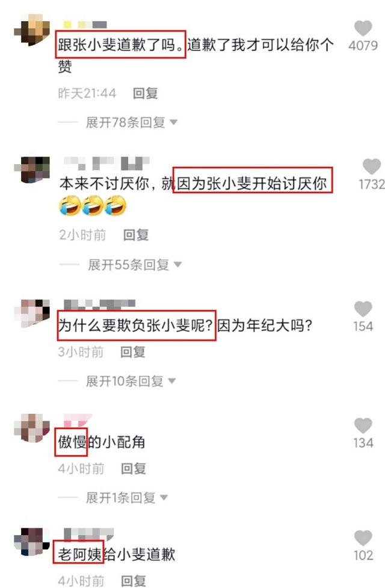Reply to the 老阿姨给小斐道歉 comment
Viewport: 385px width, 588px height.
tap(134, 581)
